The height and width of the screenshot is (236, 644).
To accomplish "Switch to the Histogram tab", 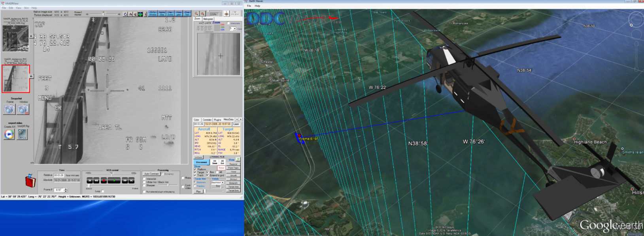I will point(208,19).
